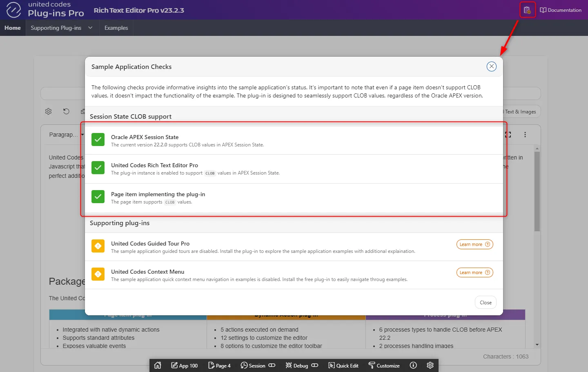
Task: Learn more about United Codes Context Menu
Action: click(474, 272)
